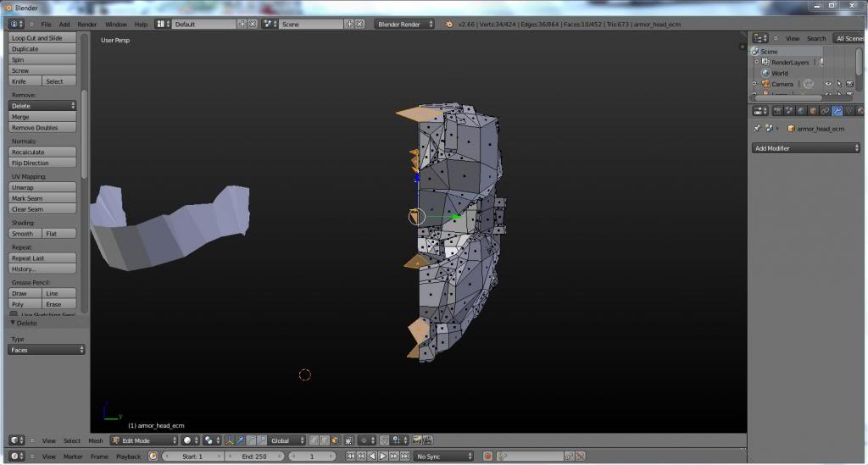Open the Delete dropdown in tool shelf
Image resolution: width=868 pixels, height=465 pixels.
(42, 106)
